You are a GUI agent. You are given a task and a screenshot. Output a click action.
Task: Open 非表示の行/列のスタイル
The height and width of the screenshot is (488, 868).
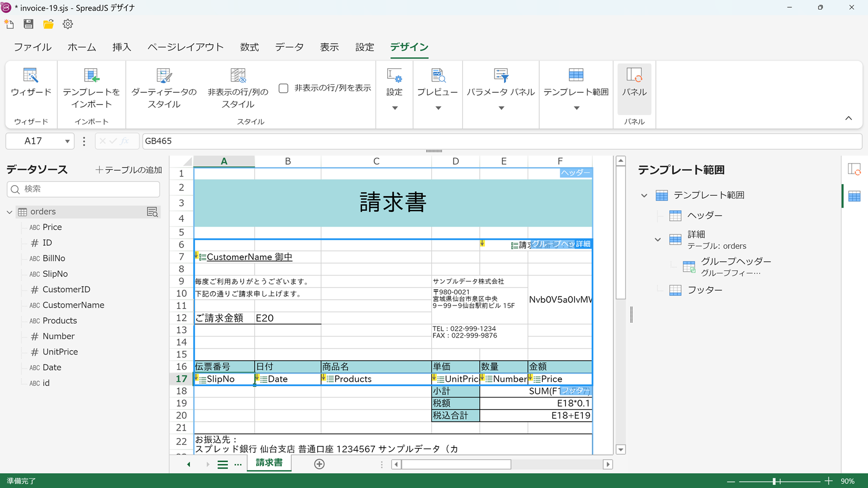click(238, 88)
